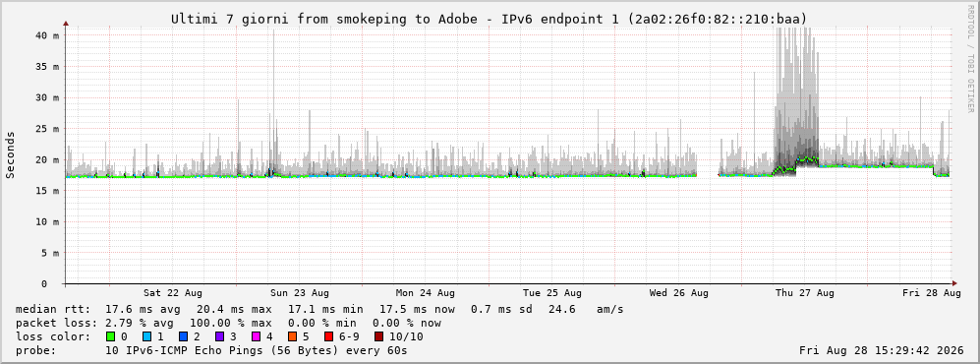Viewport: 980px width, 364px height.
Task: Click the Sun 23 Aug axis label
Action: pyautogui.click(x=300, y=293)
